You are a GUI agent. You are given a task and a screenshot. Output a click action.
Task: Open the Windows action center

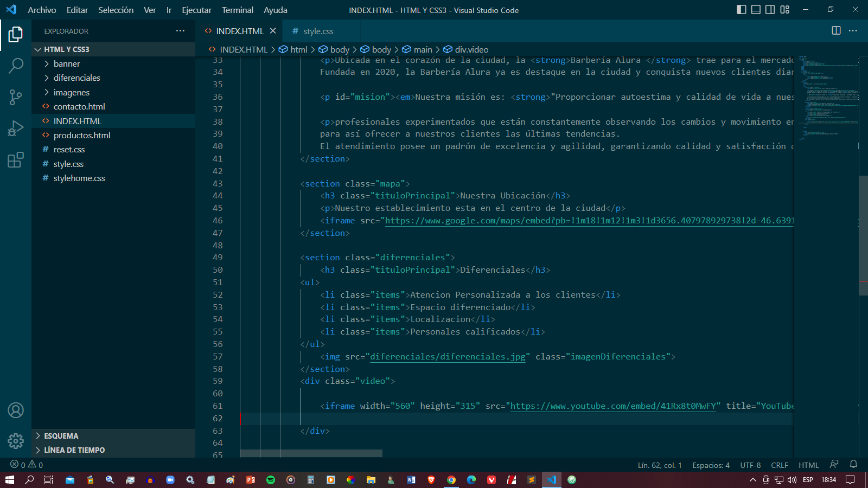pyautogui.click(x=850, y=480)
